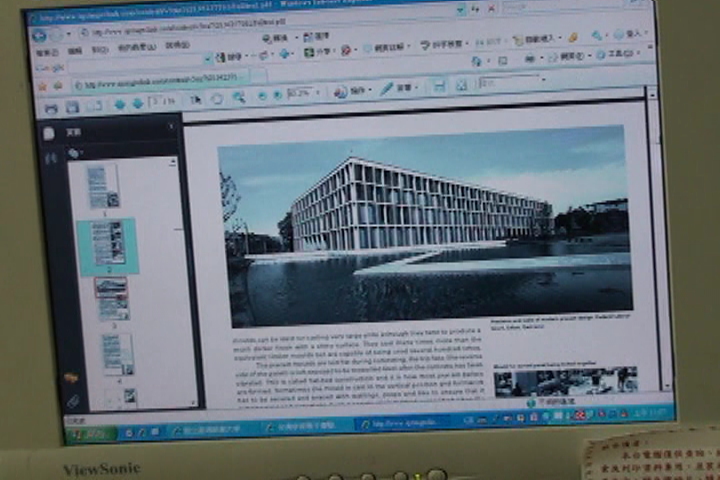Viewport: 720px width, 480px height.
Task: Select the Marquee Zoom magnifier tool
Action: pos(239,97)
